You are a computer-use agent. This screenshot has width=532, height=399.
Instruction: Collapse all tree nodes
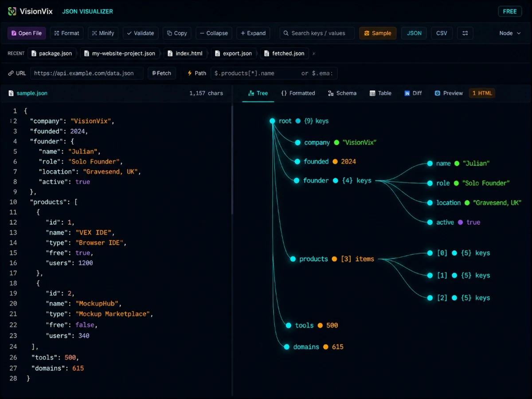point(214,33)
